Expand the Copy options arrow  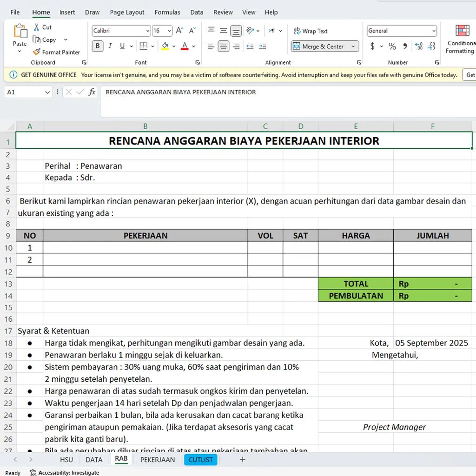click(x=65, y=40)
